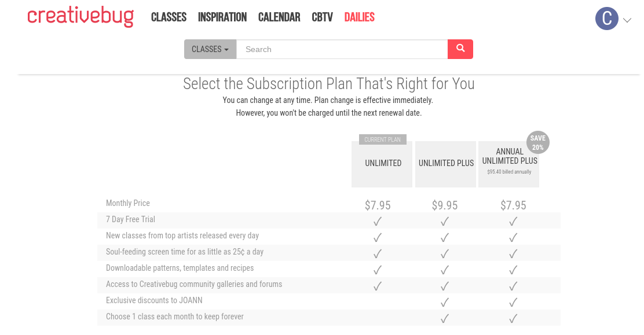
Task: Click Exclusive JOANN discounts checkmark under Unlimited Plus
Action: click(445, 302)
